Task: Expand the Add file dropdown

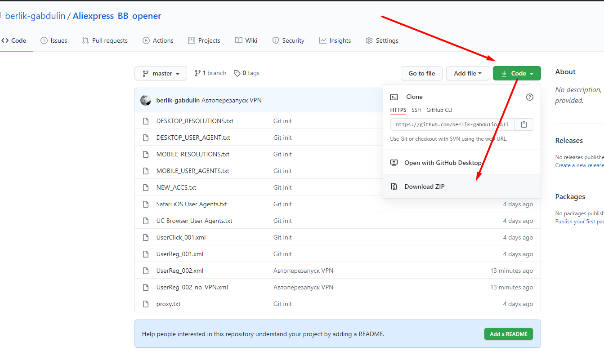Action: tap(468, 73)
